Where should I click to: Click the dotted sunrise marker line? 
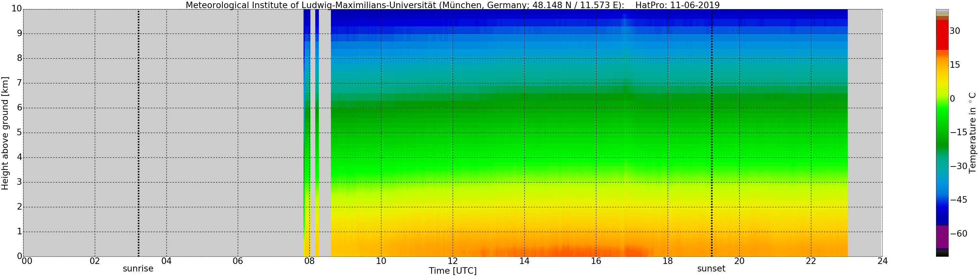coord(138,133)
